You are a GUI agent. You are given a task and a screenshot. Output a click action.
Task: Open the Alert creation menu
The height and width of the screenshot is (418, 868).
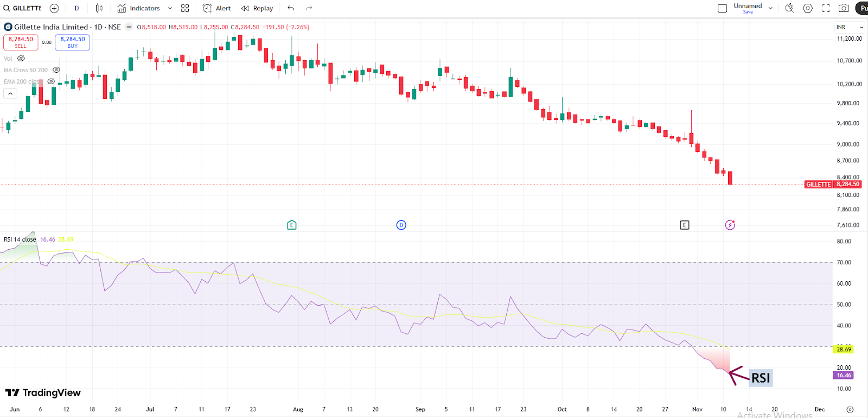217,8
